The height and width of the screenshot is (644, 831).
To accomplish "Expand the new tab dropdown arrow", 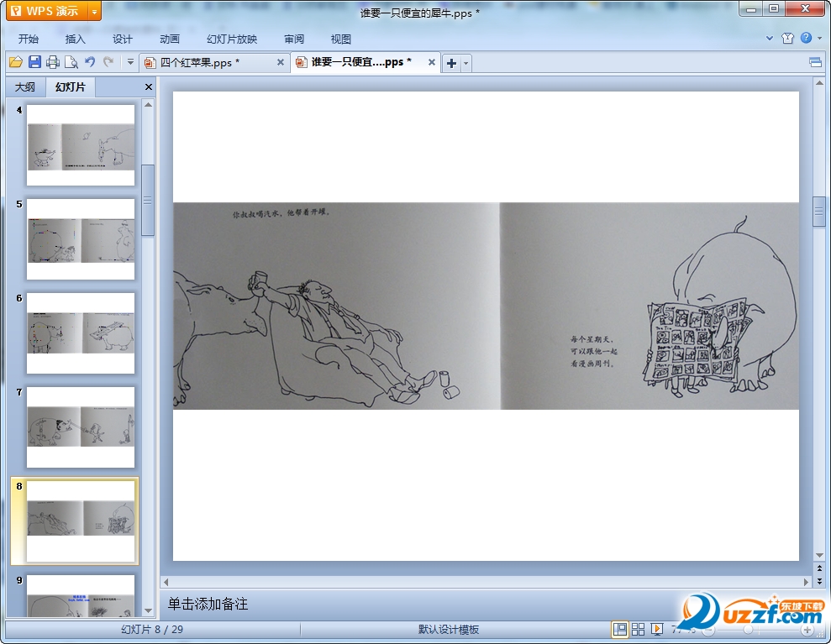I will click(x=465, y=63).
